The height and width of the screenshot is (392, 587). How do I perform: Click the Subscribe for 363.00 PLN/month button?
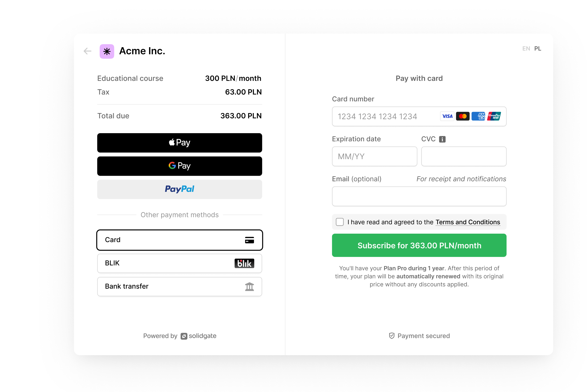point(419,245)
